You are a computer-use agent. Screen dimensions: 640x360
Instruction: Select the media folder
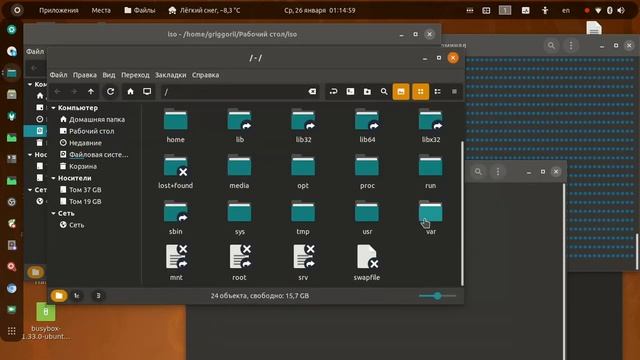coord(239,167)
